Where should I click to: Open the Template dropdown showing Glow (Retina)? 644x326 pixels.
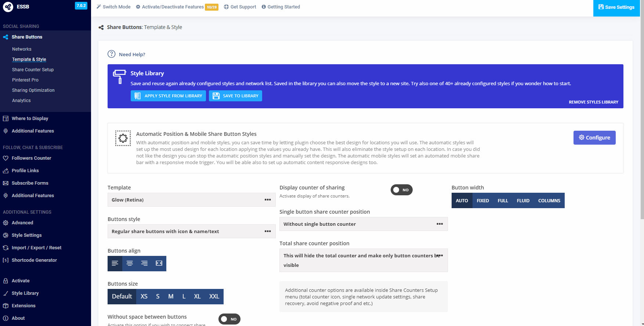(x=191, y=200)
